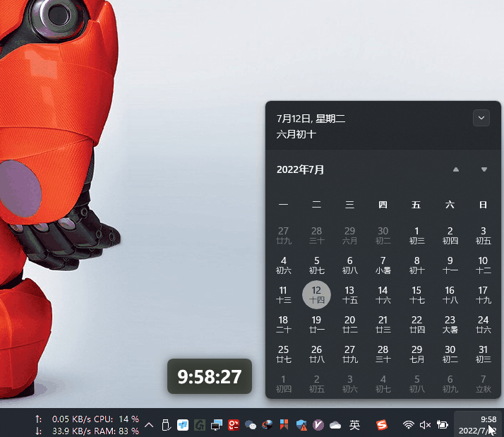Open WeChat from the system tray
504x437 pixels.
(x=251, y=425)
